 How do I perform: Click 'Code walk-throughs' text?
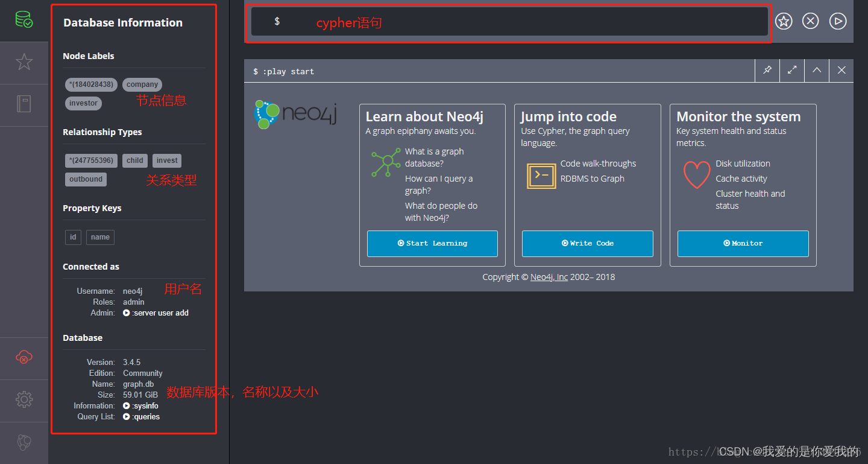coord(598,164)
